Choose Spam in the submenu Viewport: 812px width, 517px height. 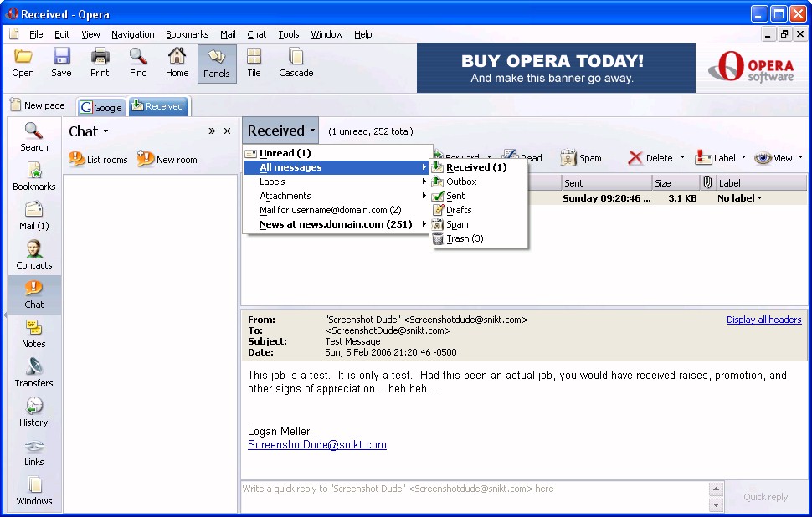[479, 224]
